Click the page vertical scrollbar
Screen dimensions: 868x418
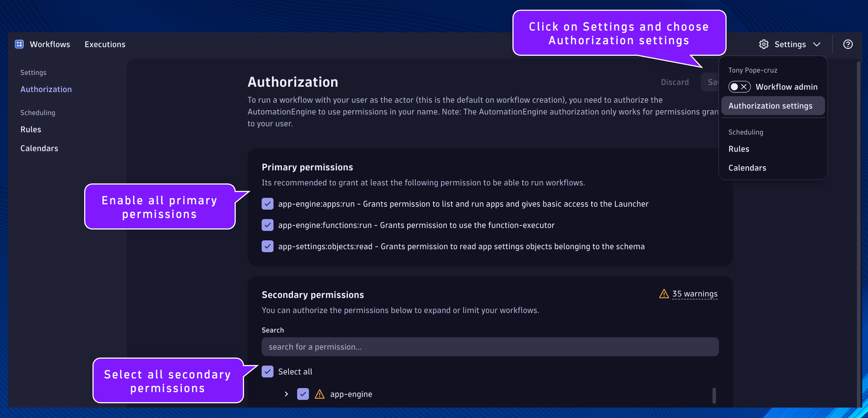pos(859,234)
